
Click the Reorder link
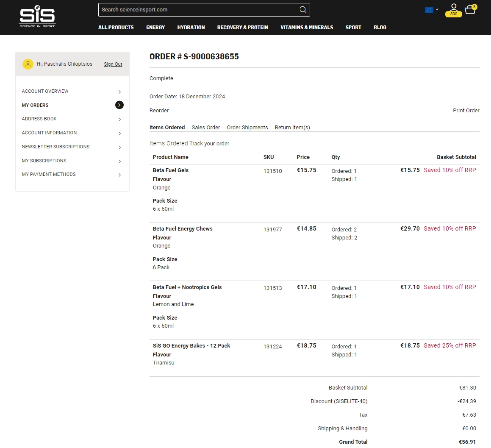pyautogui.click(x=159, y=111)
